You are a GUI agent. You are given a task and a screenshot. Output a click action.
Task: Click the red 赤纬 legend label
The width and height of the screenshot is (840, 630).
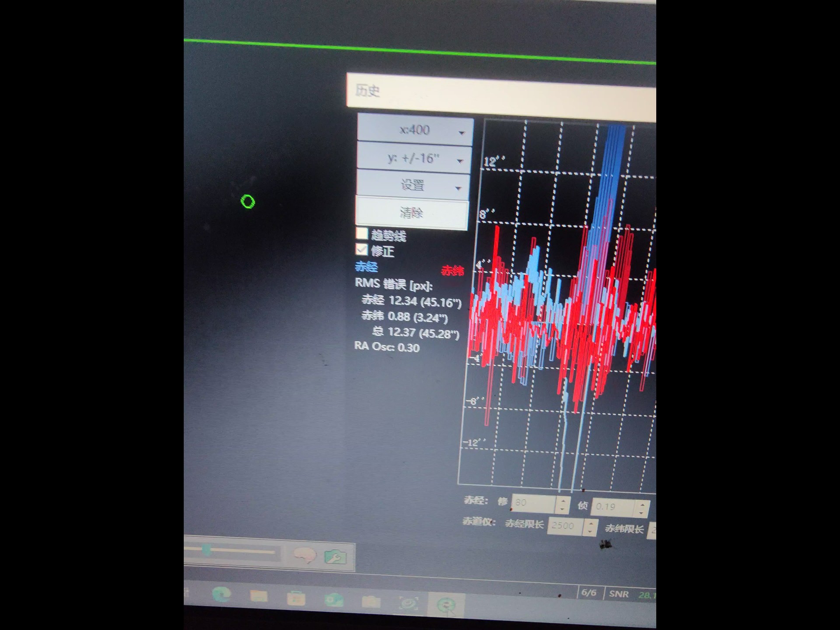click(x=452, y=271)
